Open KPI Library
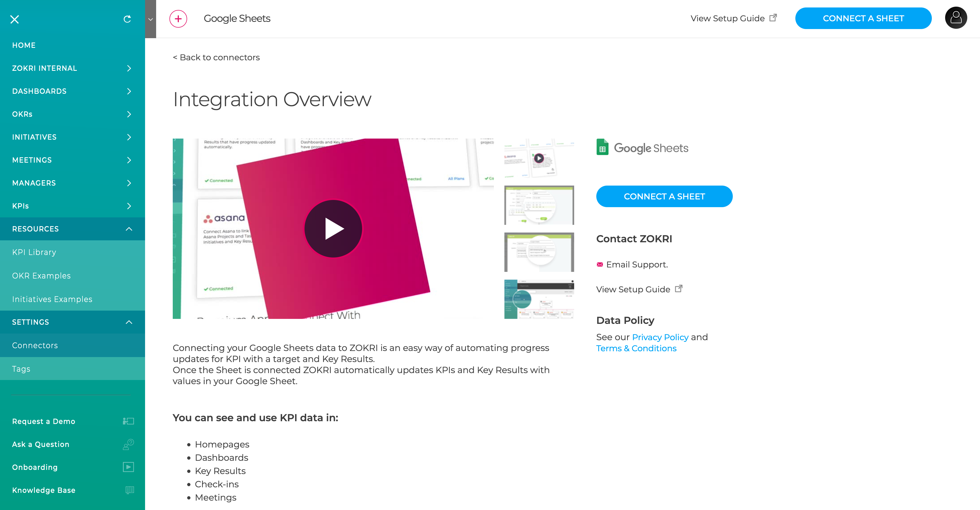The height and width of the screenshot is (510, 980). pyautogui.click(x=72, y=252)
